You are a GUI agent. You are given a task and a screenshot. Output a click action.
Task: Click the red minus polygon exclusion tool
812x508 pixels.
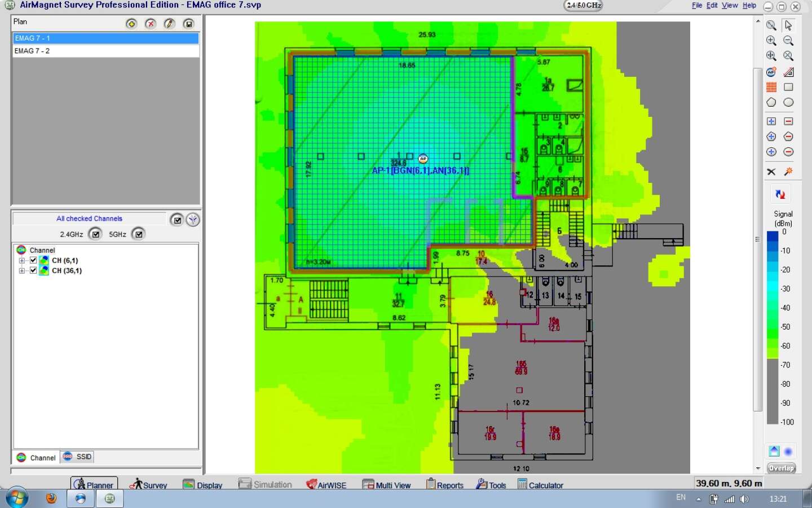pyautogui.click(x=788, y=137)
